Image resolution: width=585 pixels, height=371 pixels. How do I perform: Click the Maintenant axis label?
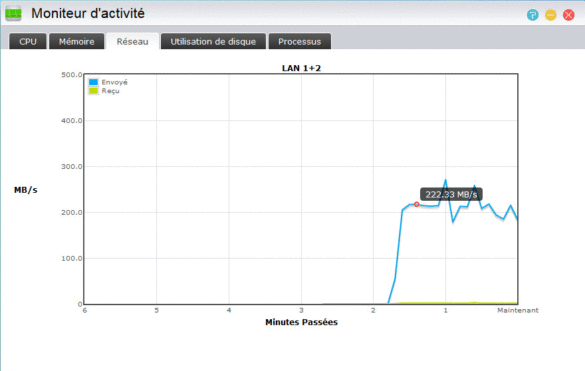click(518, 310)
